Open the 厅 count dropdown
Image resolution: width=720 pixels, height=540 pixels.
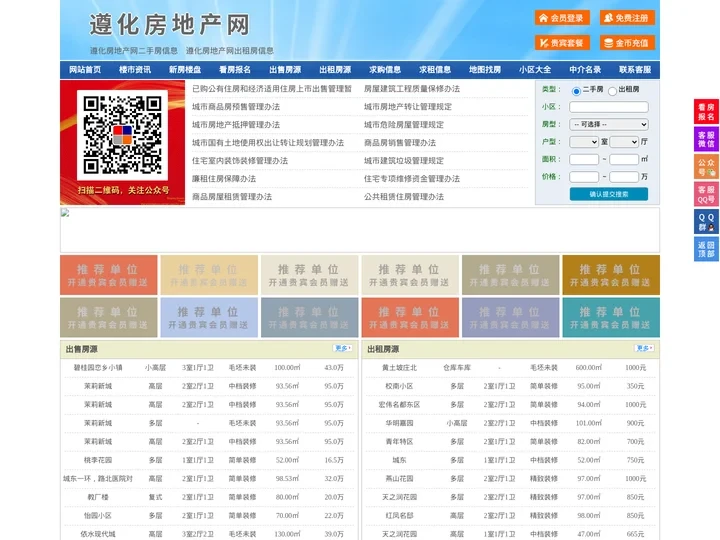pos(624,142)
